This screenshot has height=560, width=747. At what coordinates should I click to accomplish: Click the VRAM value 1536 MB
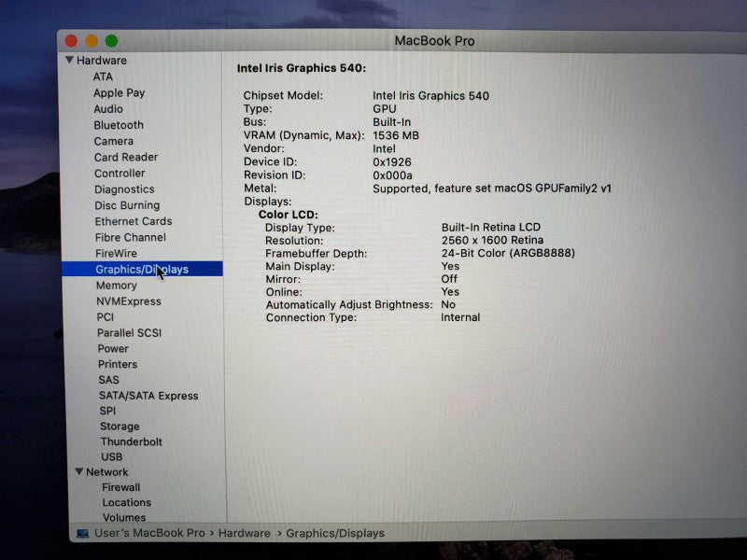(396, 135)
